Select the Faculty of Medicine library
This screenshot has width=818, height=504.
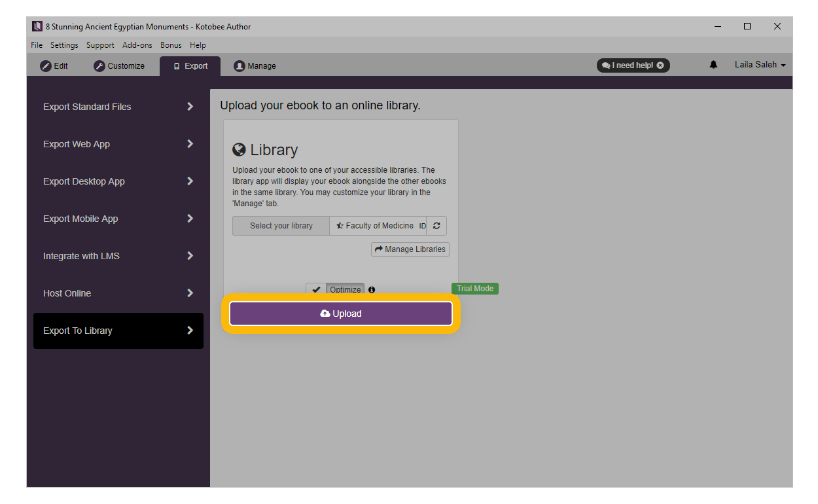click(378, 226)
